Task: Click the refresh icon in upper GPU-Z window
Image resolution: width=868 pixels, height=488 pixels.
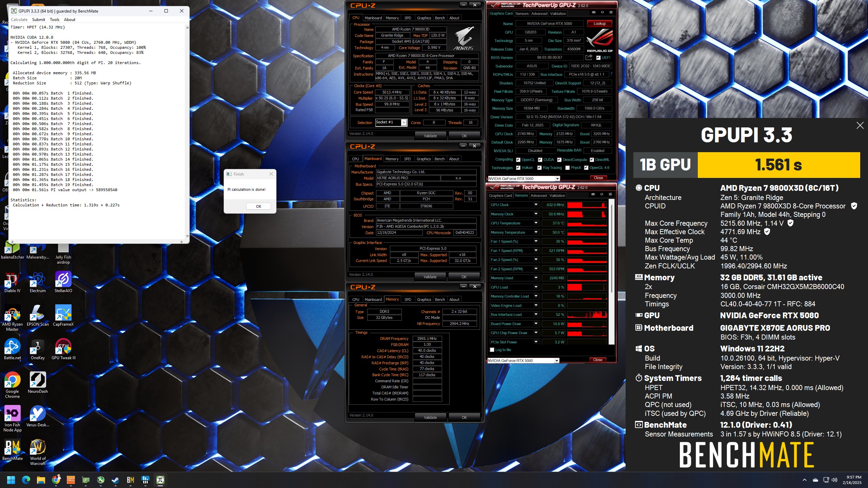Action: pyautogui.click(x=602, y=12)
